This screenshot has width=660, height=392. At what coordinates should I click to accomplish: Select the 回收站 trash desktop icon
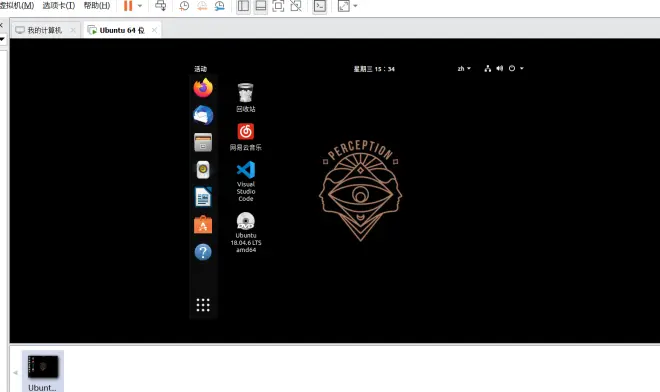point(246,98)
